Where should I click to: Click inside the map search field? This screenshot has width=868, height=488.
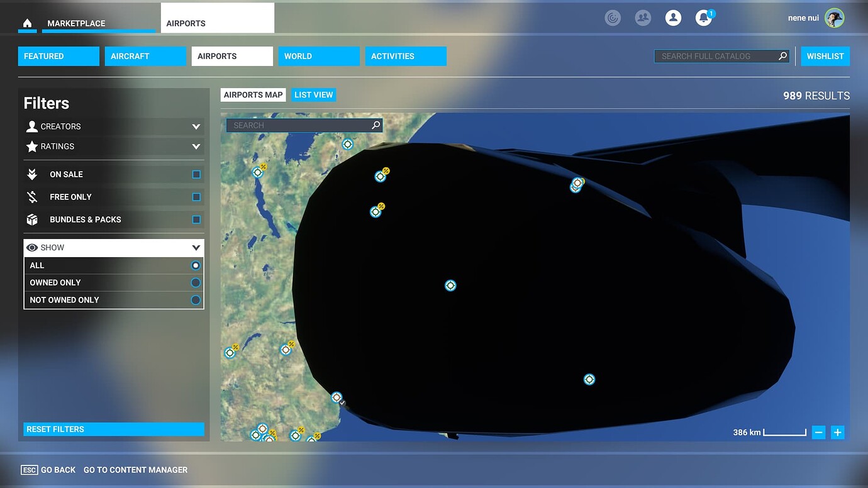(296, 125)
